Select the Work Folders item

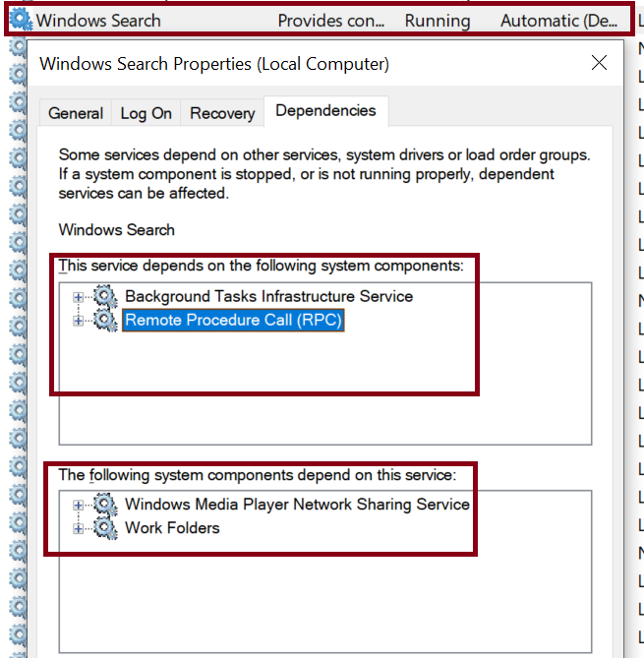(x=172, y=528)
